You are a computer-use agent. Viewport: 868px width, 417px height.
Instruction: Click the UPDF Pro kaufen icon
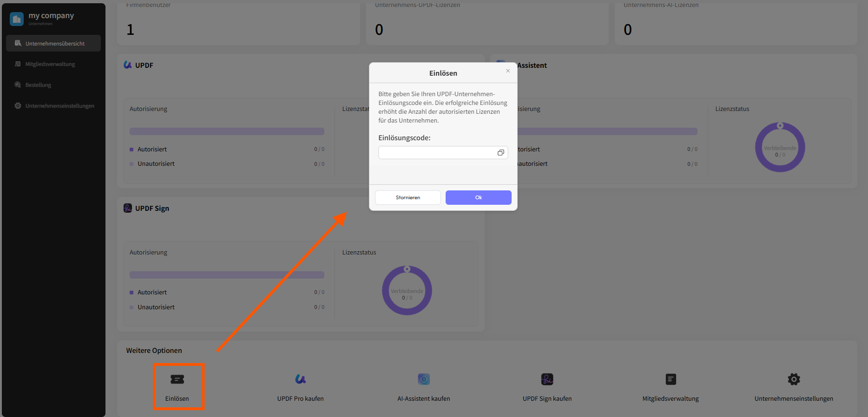301,379
